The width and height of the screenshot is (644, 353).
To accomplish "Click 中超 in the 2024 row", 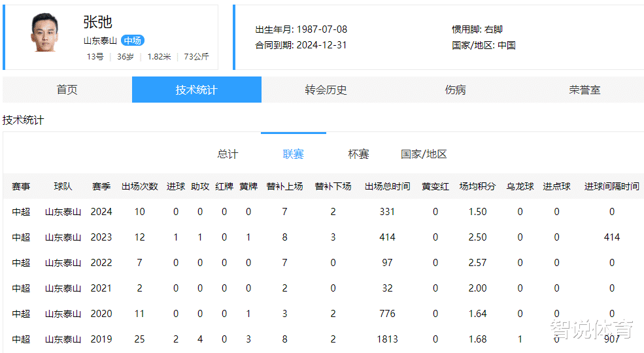I will click(x=21, y=212).
